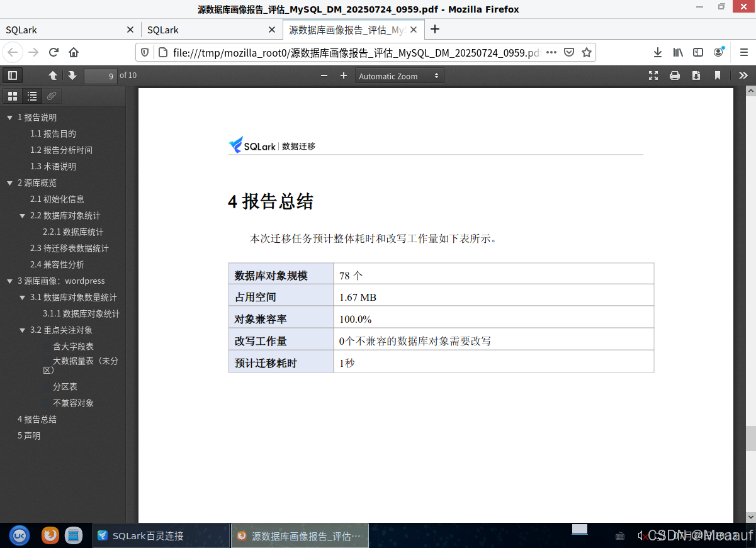Open outline item '2.3 待迁移表数据统计'

(x=69, y=249)
